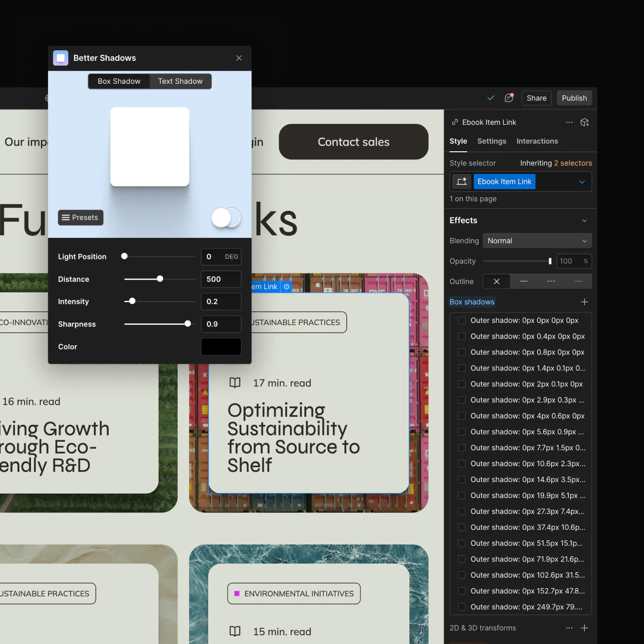Image resolution: width=644 pixels, height=644 pixels.
Task: Open the shadow Color swatch
Action: click(221, 347)
